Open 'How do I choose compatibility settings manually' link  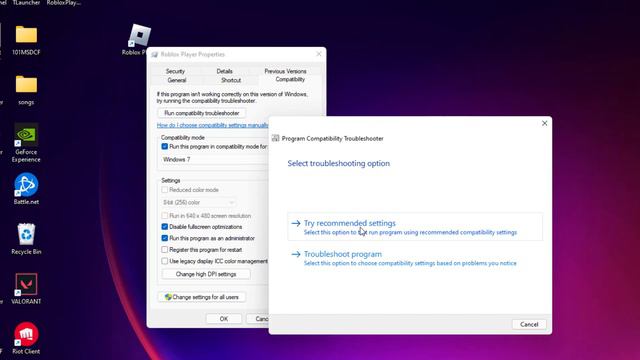[x=212, y=125]
